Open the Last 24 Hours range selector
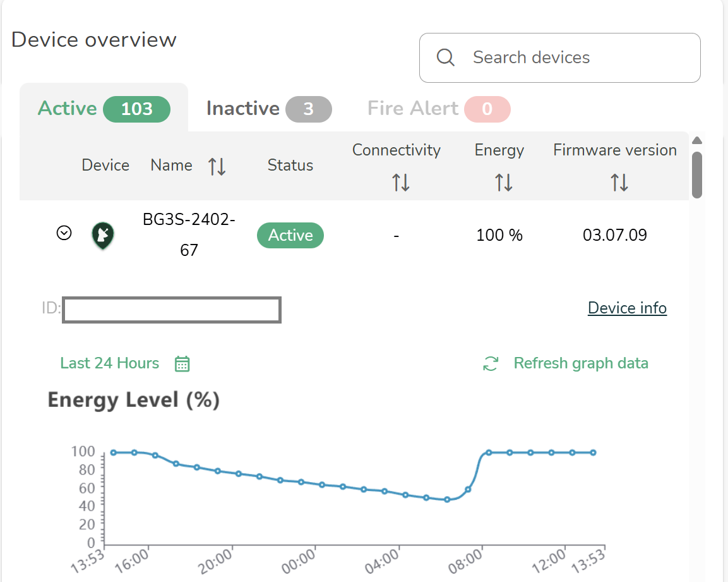728x582 pixels. click(x=109, y=363)
